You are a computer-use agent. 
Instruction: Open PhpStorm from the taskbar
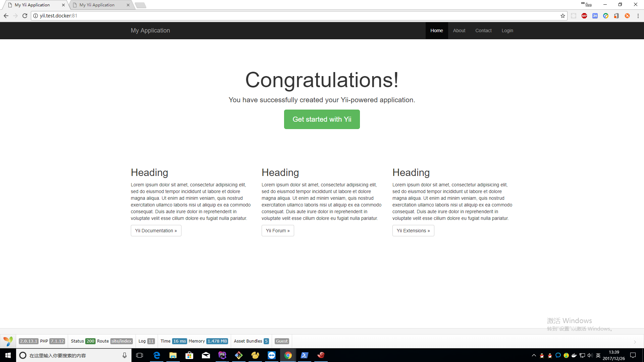tap(222, 355)
